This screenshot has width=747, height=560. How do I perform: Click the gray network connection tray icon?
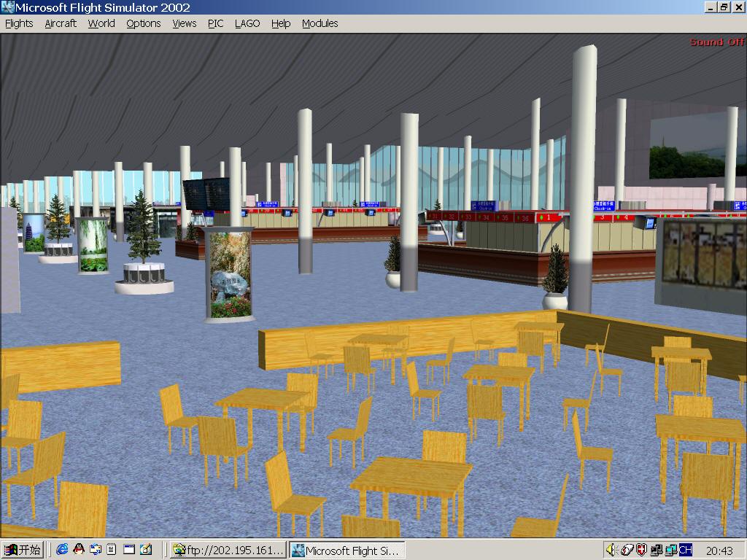tap(656, 550)
